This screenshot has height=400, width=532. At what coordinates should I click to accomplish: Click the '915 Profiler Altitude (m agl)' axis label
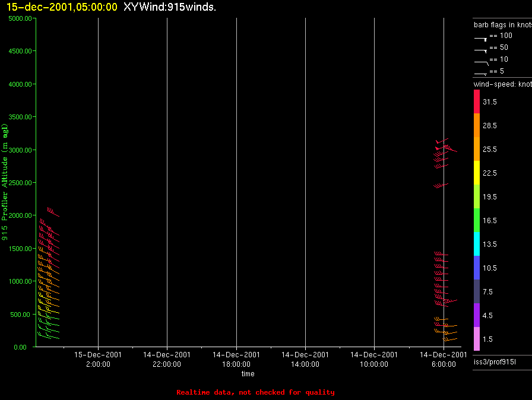pyautogui.click(x=4, y=182)
